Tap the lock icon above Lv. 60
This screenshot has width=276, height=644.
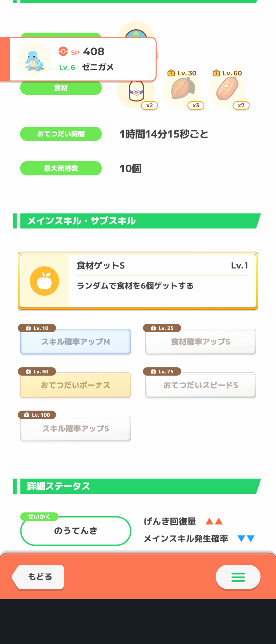tap(216, 73)
